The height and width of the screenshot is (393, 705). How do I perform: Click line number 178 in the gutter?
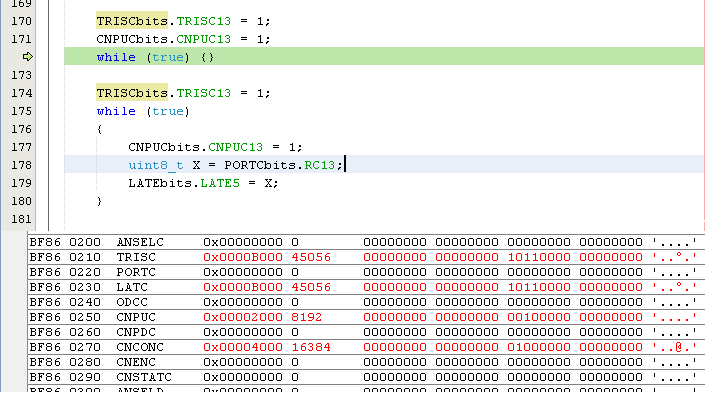[22, 165]
